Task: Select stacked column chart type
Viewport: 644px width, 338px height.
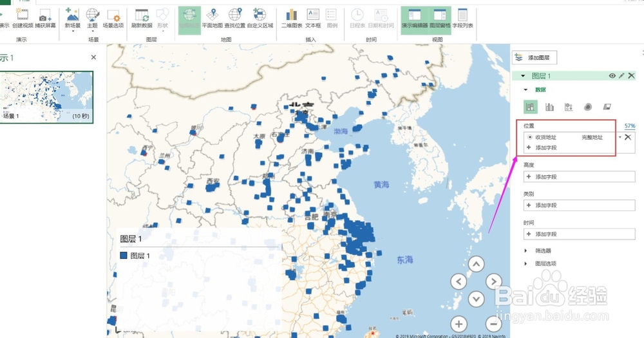Action: (530, 107)
